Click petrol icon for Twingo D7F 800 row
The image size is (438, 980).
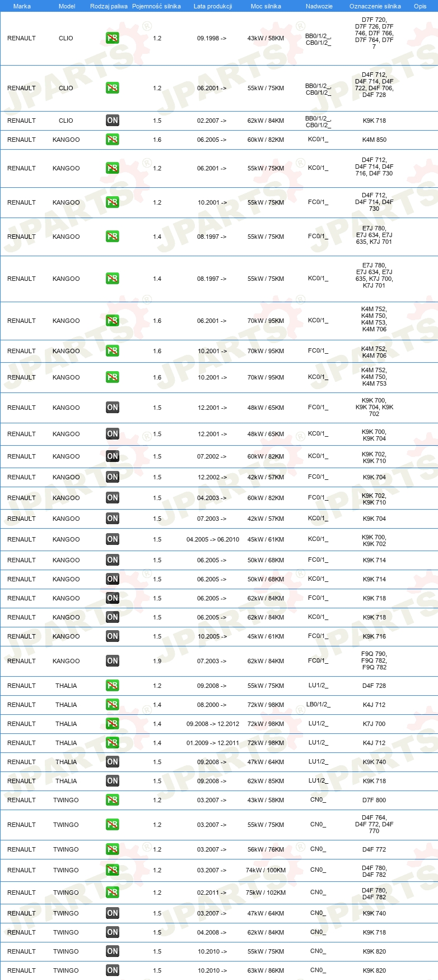(x=113, y=800)
